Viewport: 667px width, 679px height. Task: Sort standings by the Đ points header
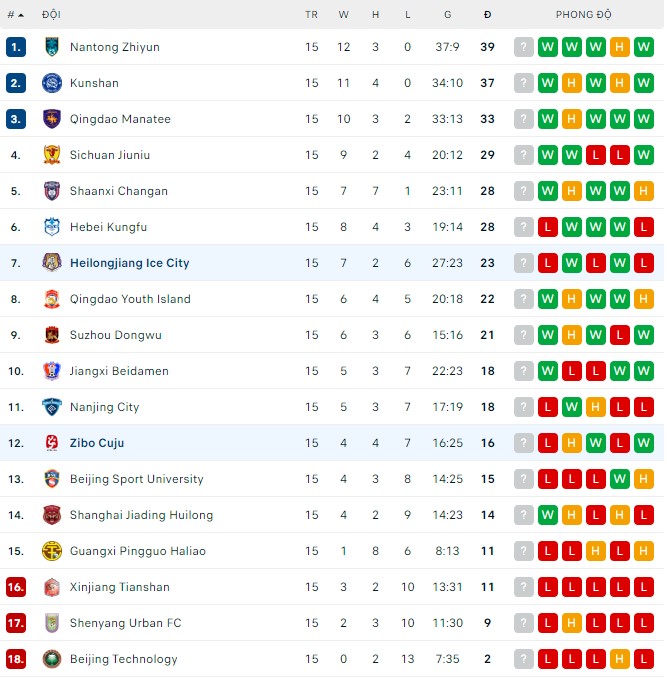(x=487, y=15)
